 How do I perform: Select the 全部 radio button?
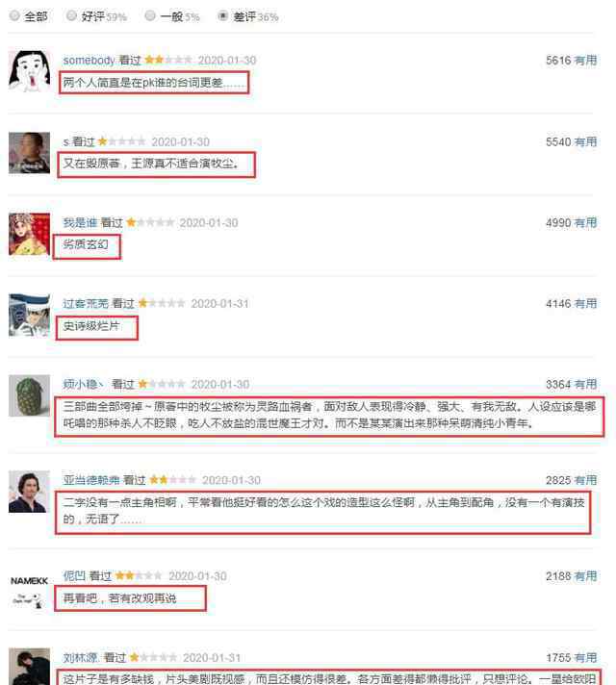point(14,15)
